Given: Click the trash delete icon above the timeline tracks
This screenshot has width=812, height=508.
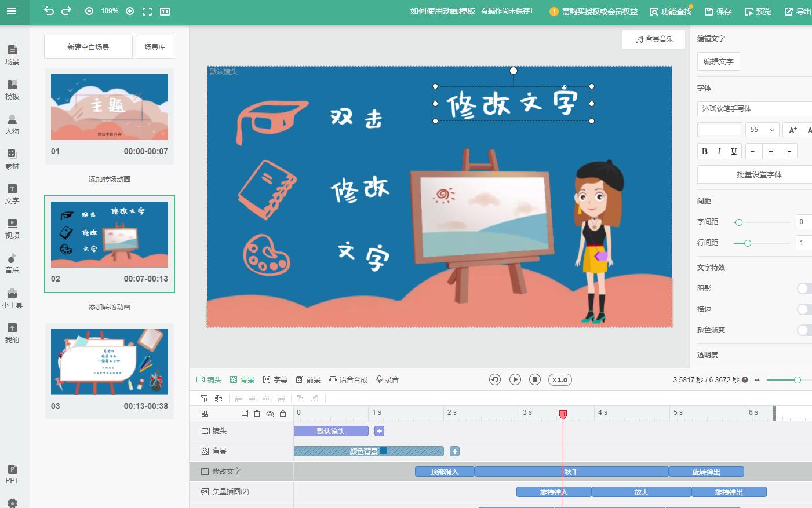Looking at the screenshot, I should (257, 414).
